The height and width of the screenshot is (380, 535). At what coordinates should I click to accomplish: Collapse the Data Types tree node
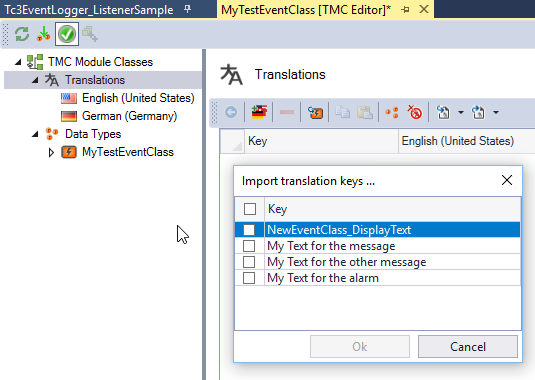pos(35,134)
